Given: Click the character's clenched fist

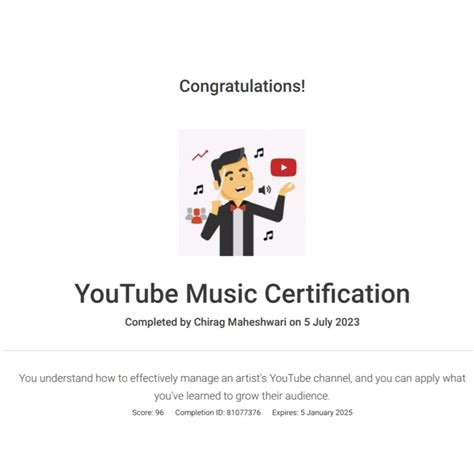Looking at the screenshot, I should pyautogui.click(x=216, y=205).
